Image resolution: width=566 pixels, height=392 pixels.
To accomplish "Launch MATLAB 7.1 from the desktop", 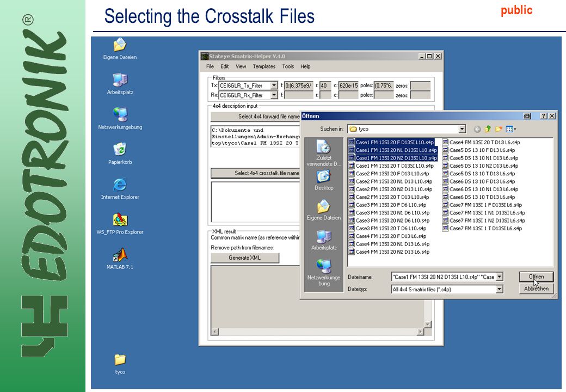I will pos(120,259).
